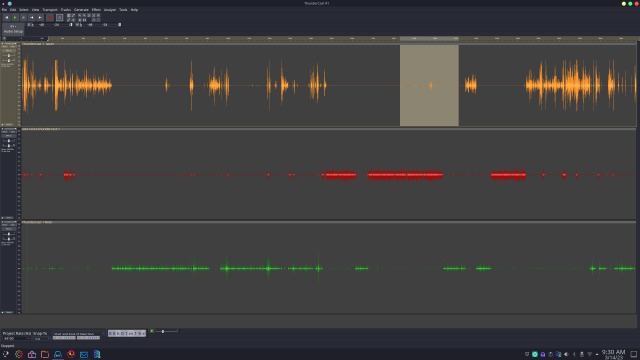Open the Audio Setup dropdown
Image resolution: width=640 pixels, height=360 pixels.
pyautogui.click(x=13, y=29)
